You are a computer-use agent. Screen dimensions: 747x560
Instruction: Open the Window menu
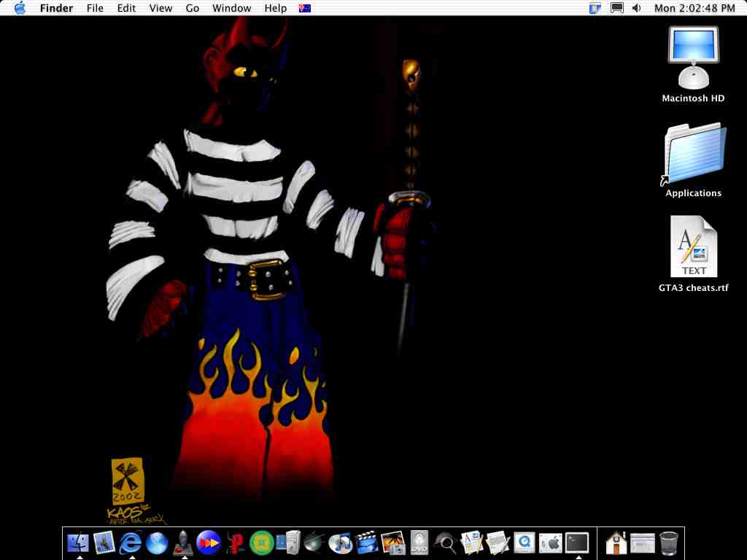click(x=231, y=8)
